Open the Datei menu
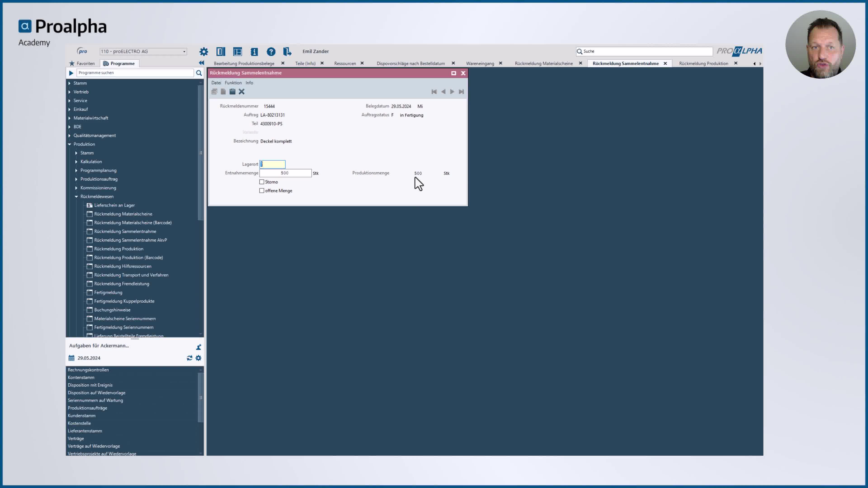Screen dimensions: 868x488 click(216, 83)
